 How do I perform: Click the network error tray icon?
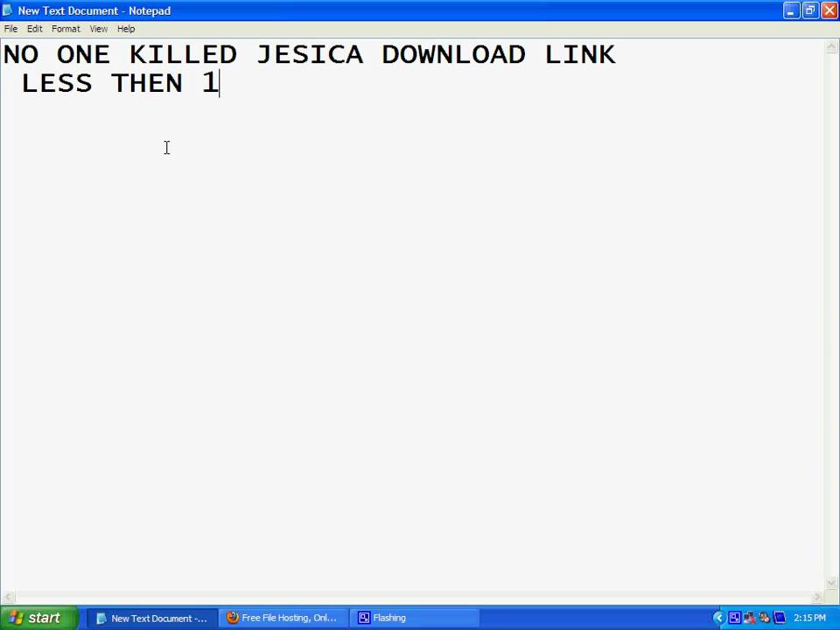pos(749,618)
